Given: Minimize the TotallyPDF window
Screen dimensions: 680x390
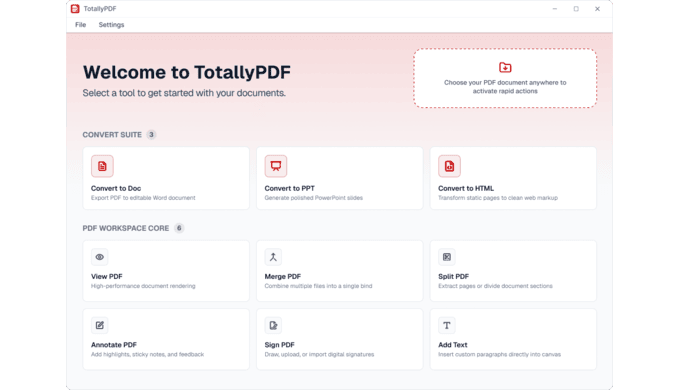Looking at the screenshot, I should [x=555, y=9].
